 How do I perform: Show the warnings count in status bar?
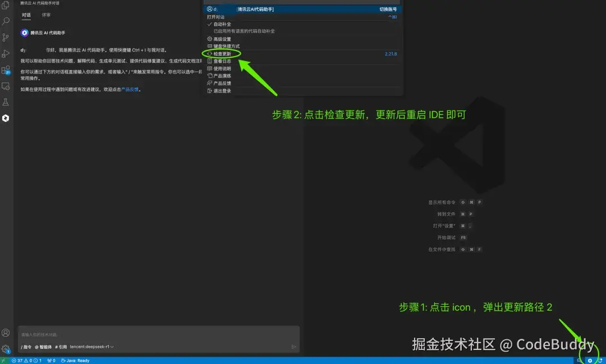coord(28,361)
